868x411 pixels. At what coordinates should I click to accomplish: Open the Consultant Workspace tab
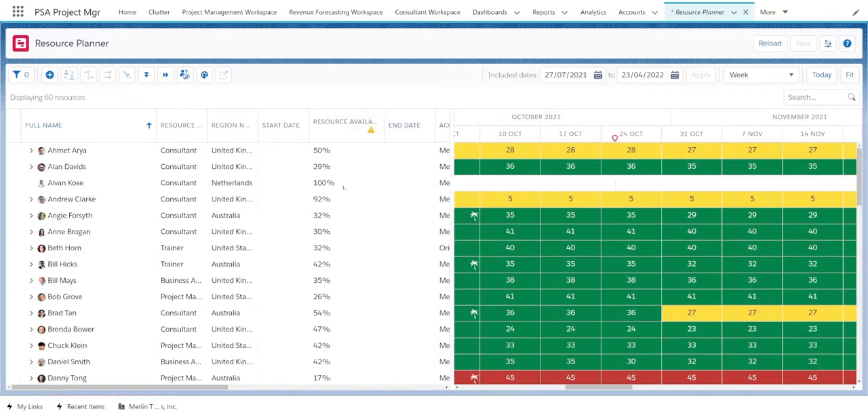pos(427,12)
